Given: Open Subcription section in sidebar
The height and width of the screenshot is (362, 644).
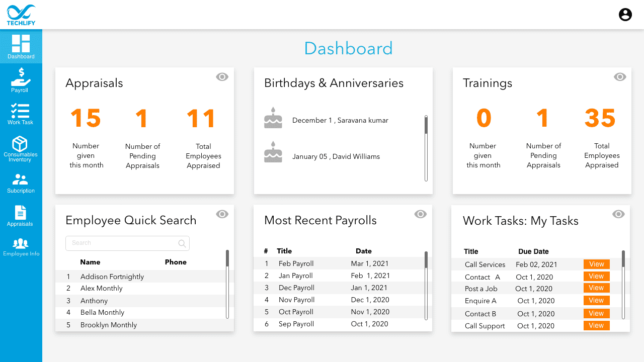Looking at the screenshot, I should point(21,184).
